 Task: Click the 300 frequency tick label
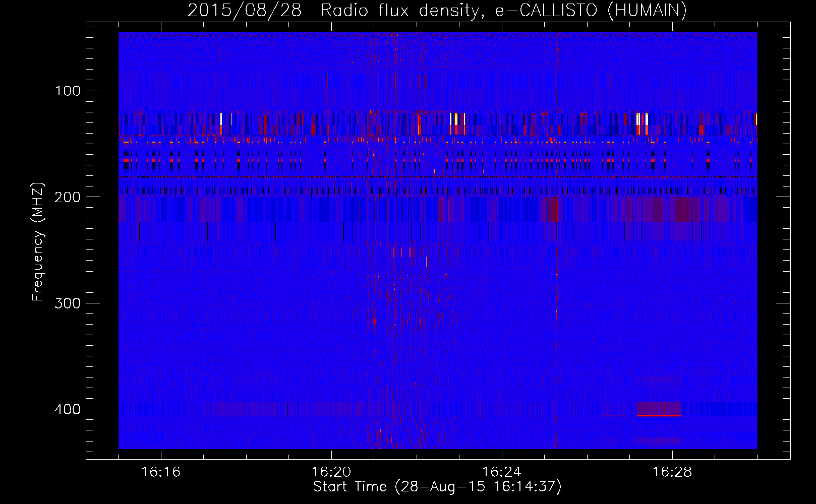click(68, 303)
